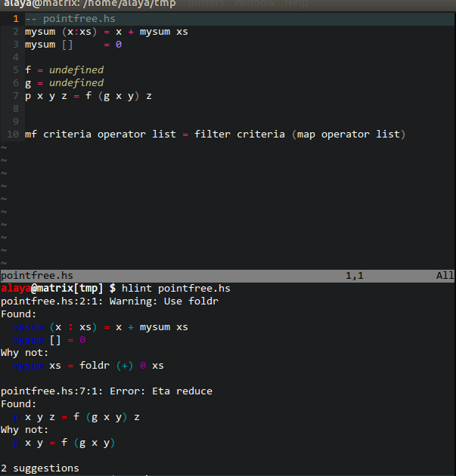Open the Window menu

point(255,4)
